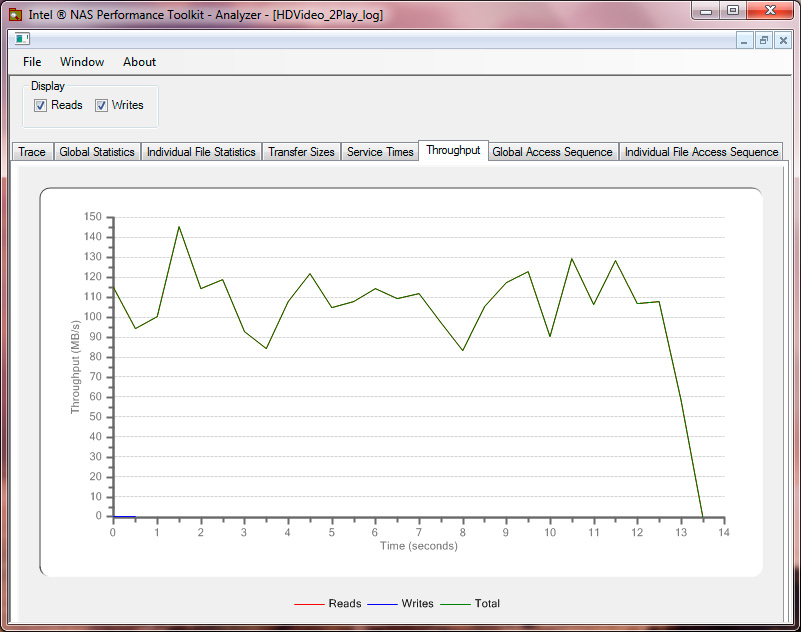Close the inner document window
This screenshot has width=801, height=632.
pos(783,40)
